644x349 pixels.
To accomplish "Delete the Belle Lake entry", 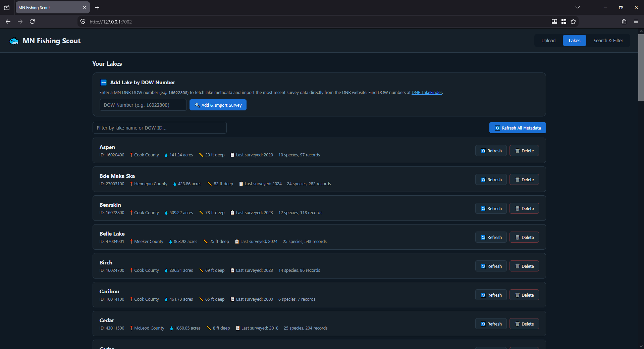I will pyautogui.click(x=524, y=237).
